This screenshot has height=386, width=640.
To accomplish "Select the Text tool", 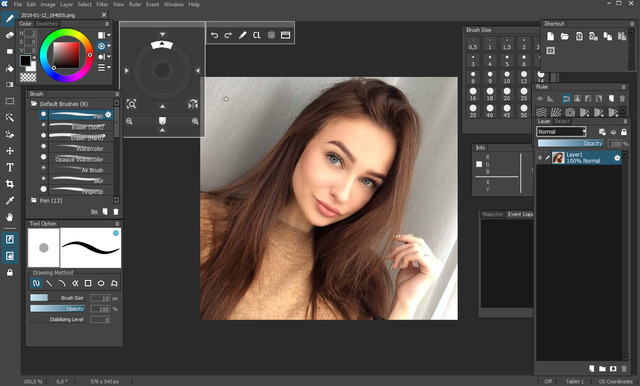I will [x=9, y=167].
